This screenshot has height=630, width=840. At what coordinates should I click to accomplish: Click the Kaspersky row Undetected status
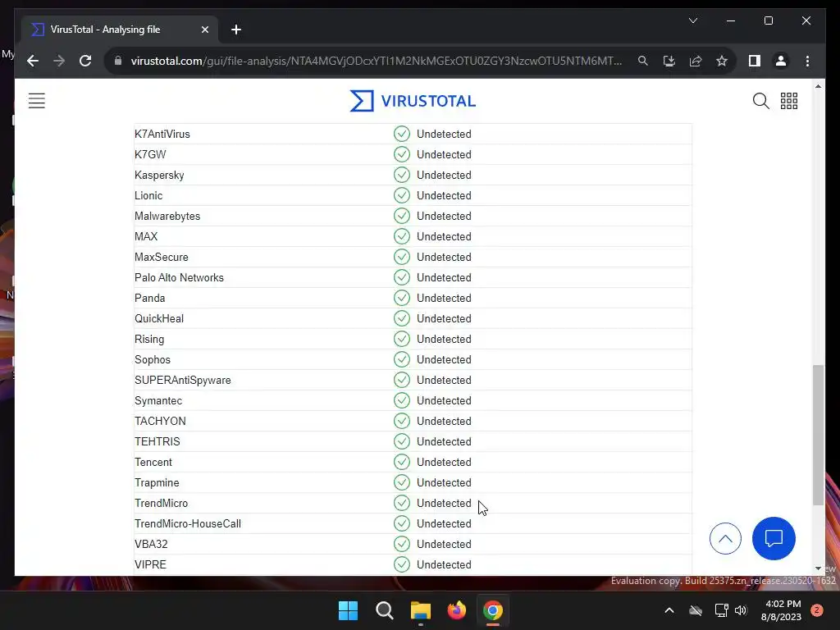(444, 176)
